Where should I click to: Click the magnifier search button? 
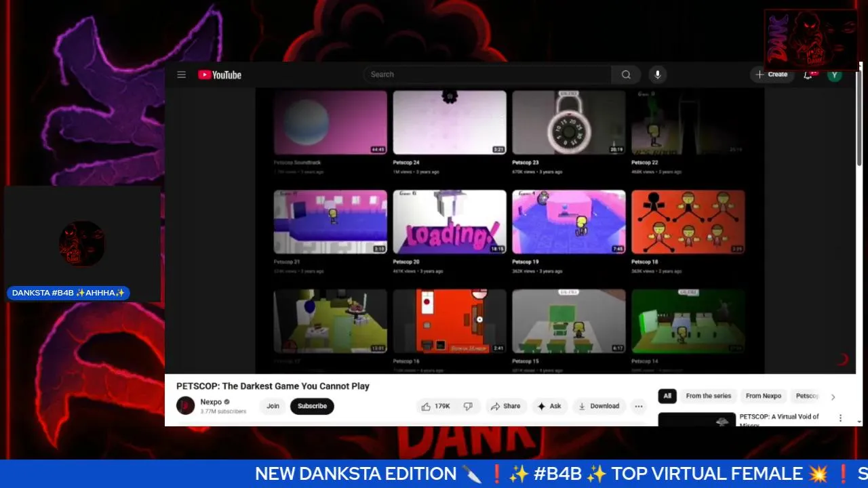(626, 75)
